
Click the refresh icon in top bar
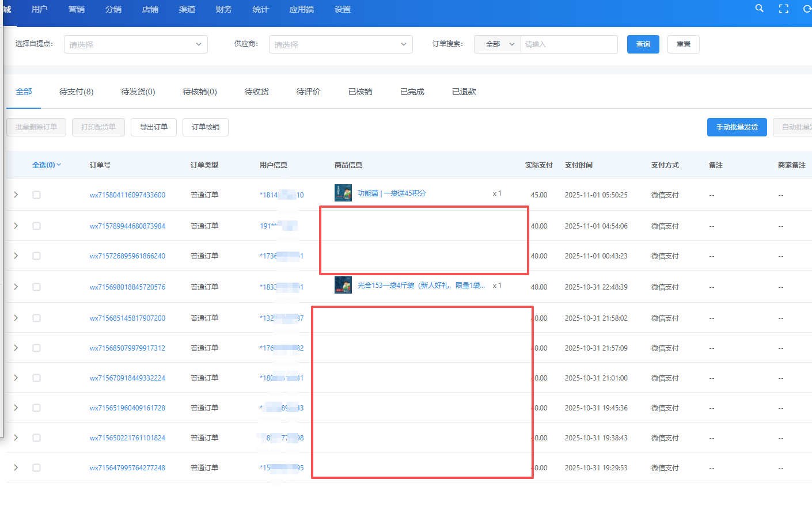click(x=807, y=9)
